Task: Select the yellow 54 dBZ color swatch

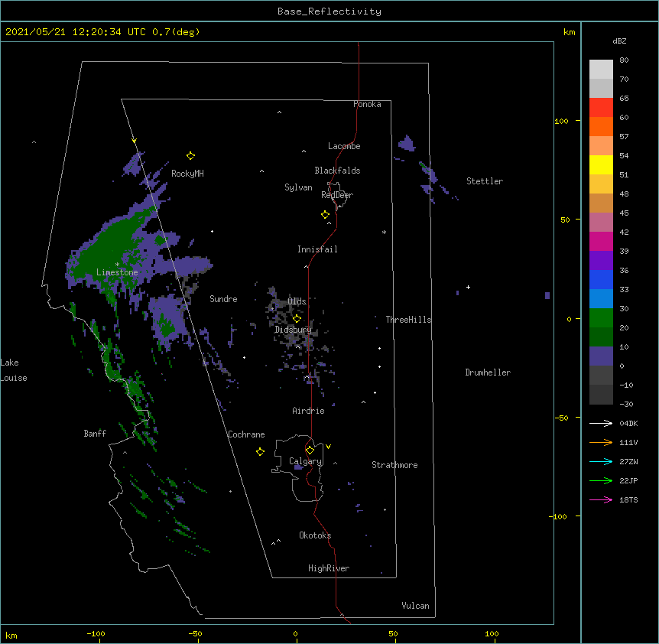Action: pos(601,164)
